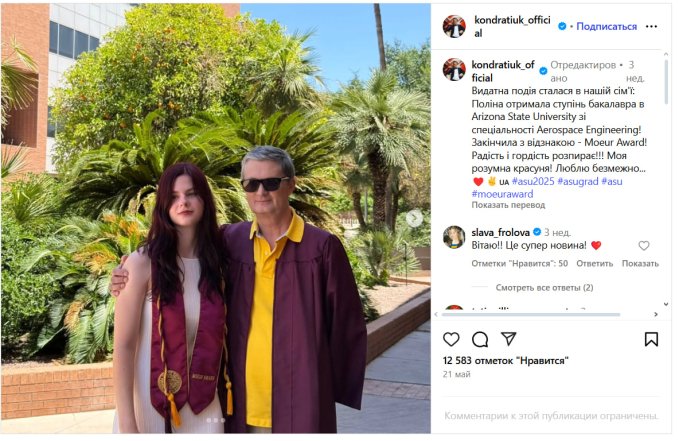Like slava_frolova's comment heart
This screenshot has height=441, width=679.
(643, 246)
